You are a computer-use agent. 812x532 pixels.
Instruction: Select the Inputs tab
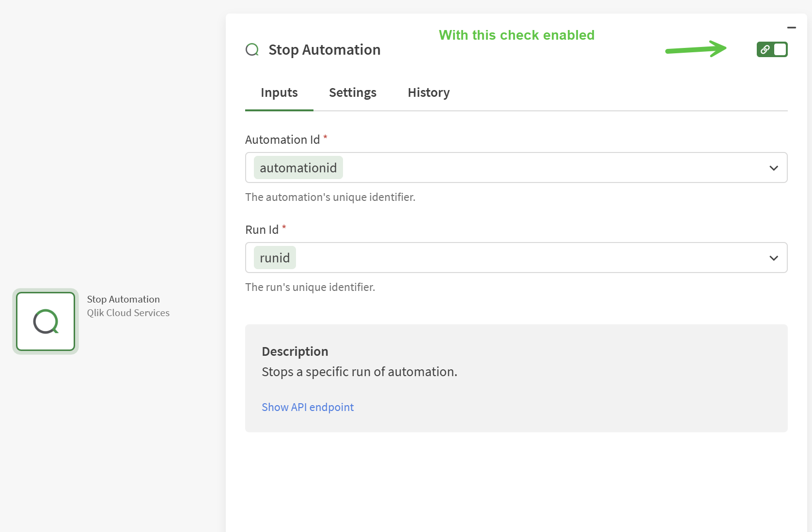pos(279,92)
